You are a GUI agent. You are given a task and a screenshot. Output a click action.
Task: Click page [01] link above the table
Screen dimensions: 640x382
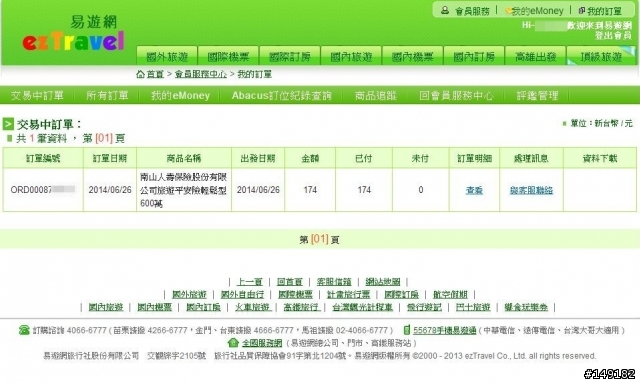point(104,138)
